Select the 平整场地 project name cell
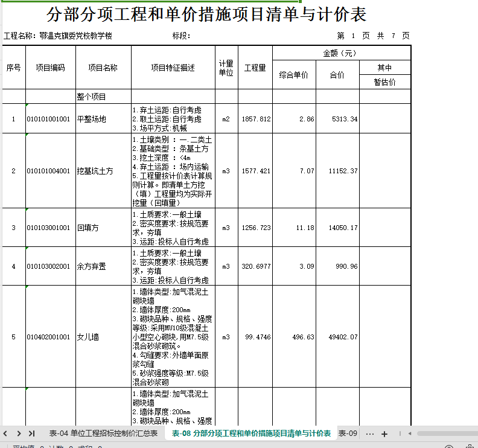The image size is (478, 448). [x=103, y=118]
